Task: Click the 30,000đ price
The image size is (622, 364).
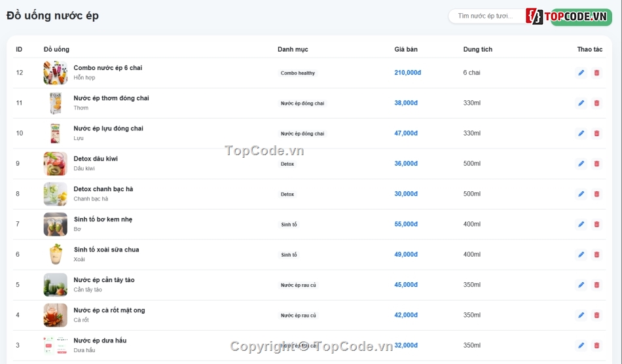Action: (x=406, y=194)
